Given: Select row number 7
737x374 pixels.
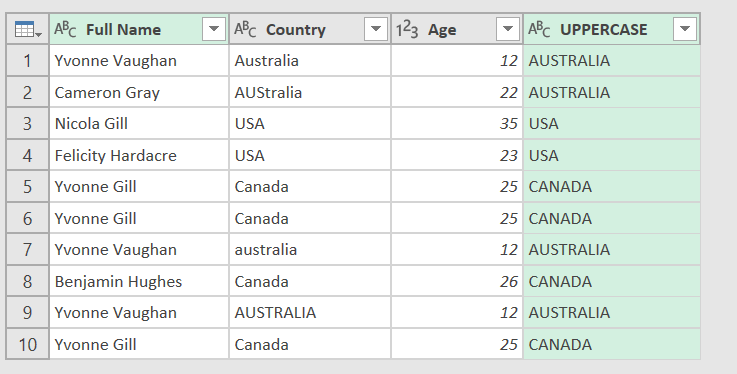Looking at the screenshot, I should pyautogui.click(x=28, y=249).
